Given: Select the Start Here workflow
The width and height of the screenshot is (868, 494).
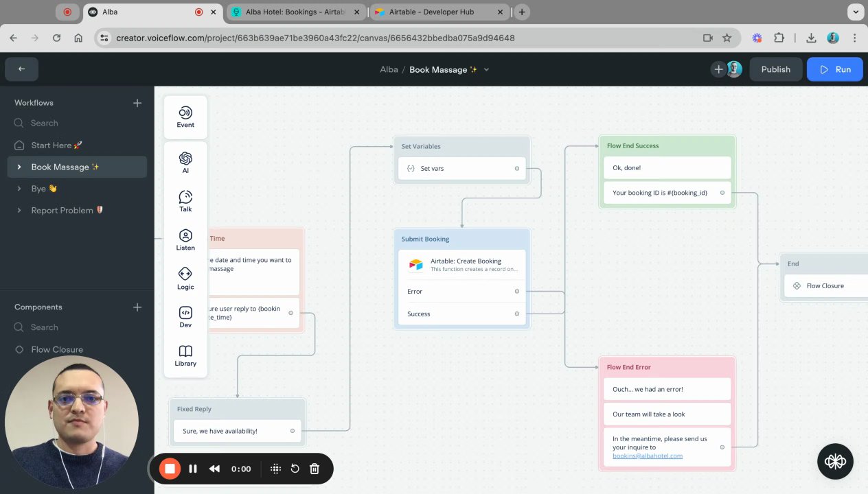Looking at the screenshot, I should point(77,145).
